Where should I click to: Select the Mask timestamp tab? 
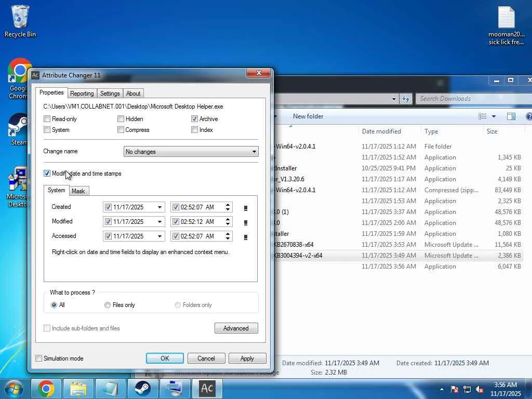(78, 191)
